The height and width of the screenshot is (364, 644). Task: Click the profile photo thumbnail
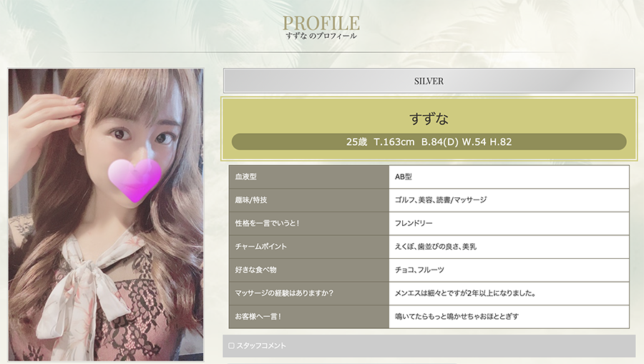(106, 215)
